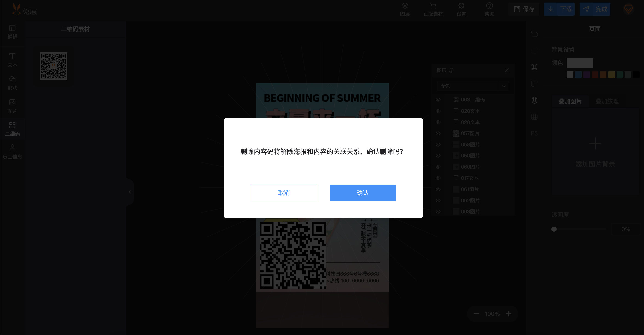Click the QR code on poster canvas
Screen dimensions: 644x335
(293, 255)
